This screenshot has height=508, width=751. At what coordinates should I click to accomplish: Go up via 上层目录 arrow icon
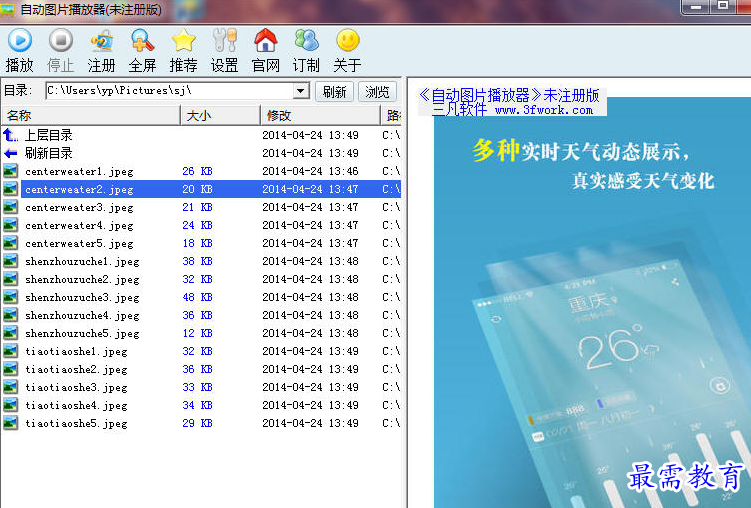11,135
